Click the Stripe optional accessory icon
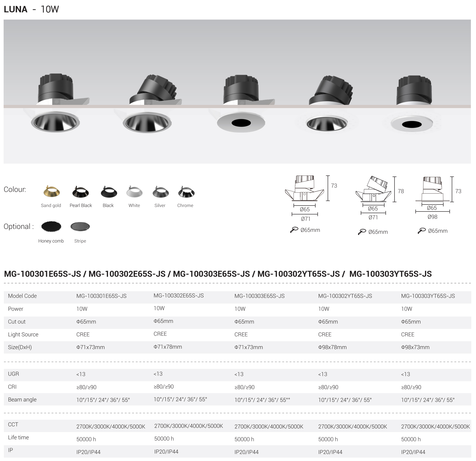 point(80,227)
